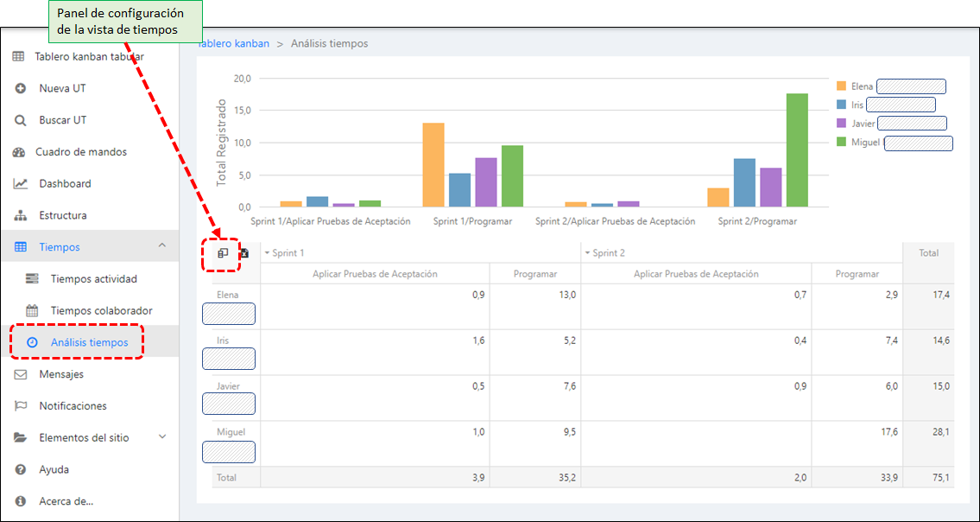The image size is (980, 522).
Task: Click the Estructura hierarchy icon
Action: (x=21, y=215)
